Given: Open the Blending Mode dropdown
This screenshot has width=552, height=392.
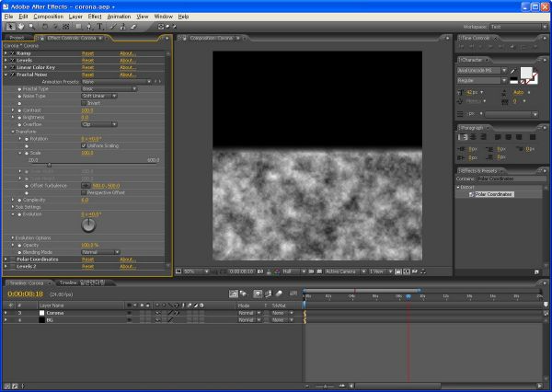Looking at the screenshot, I should pos(100,252).
